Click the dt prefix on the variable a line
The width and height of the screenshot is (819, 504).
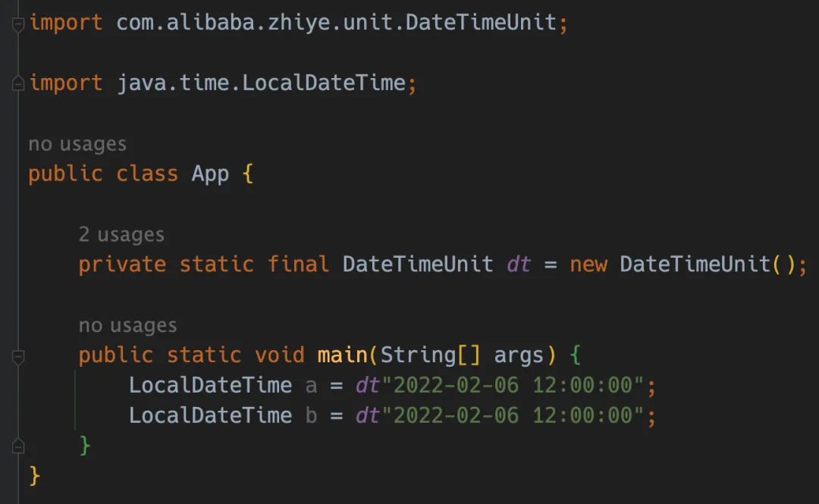click(x=368, y=386)
